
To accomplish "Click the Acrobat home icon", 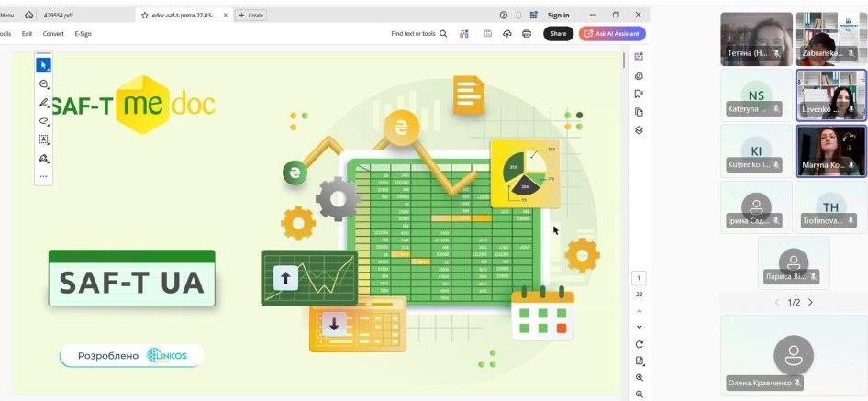I will point(29,15).
